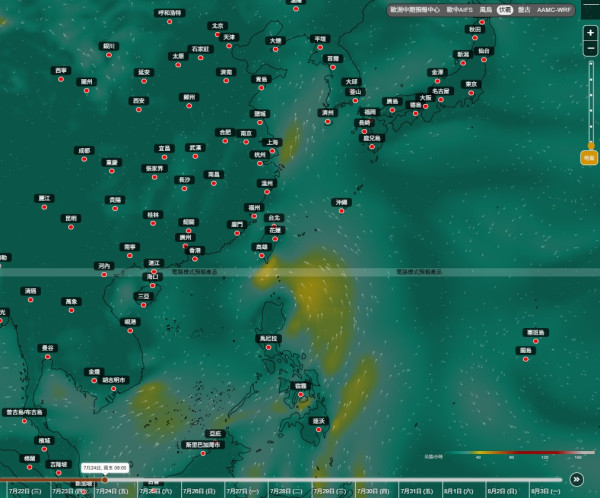This screenshot has width=600, height=498.
Task: Click the 曼谷 city marker
Action: [x=47, y=357]
